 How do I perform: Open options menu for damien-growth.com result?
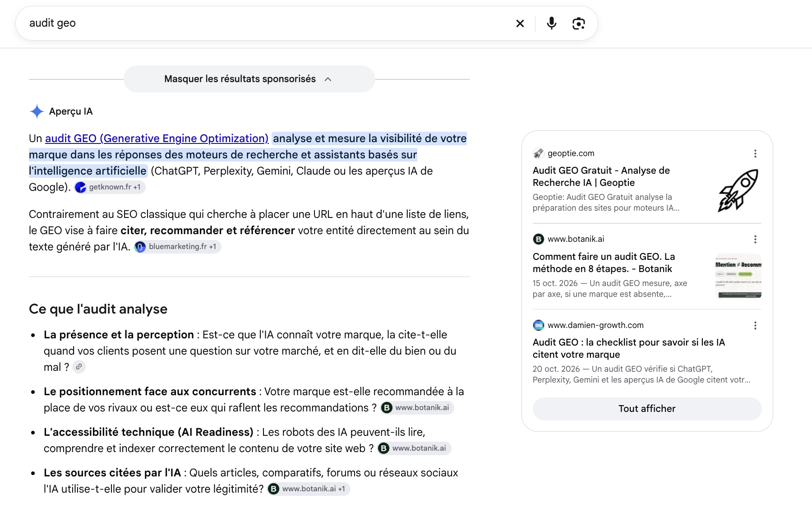tap(755, 325)
